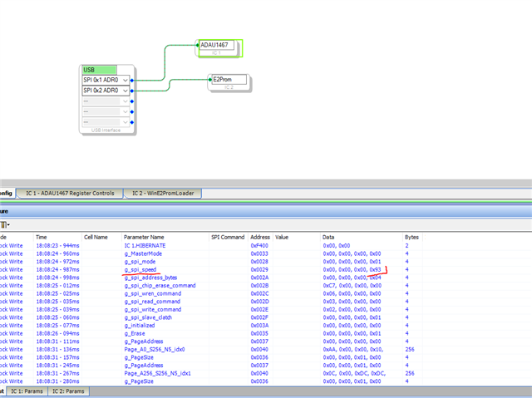
Task: Select g_PageSize row at 18:08:31 - 157ms
Action: click(x=139, y=357)
